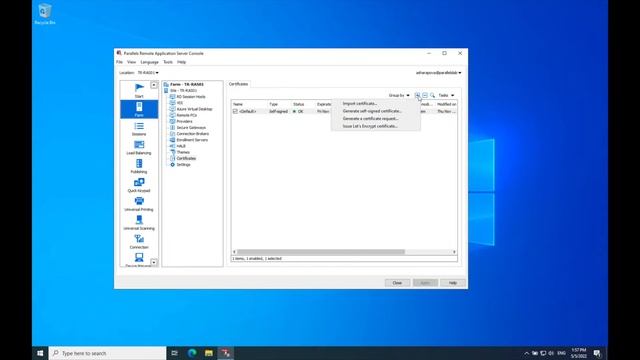Click the magnifier search icon in toolbar
The width and height of the screenshot is (640, 360).
click(x=433, y=95)
